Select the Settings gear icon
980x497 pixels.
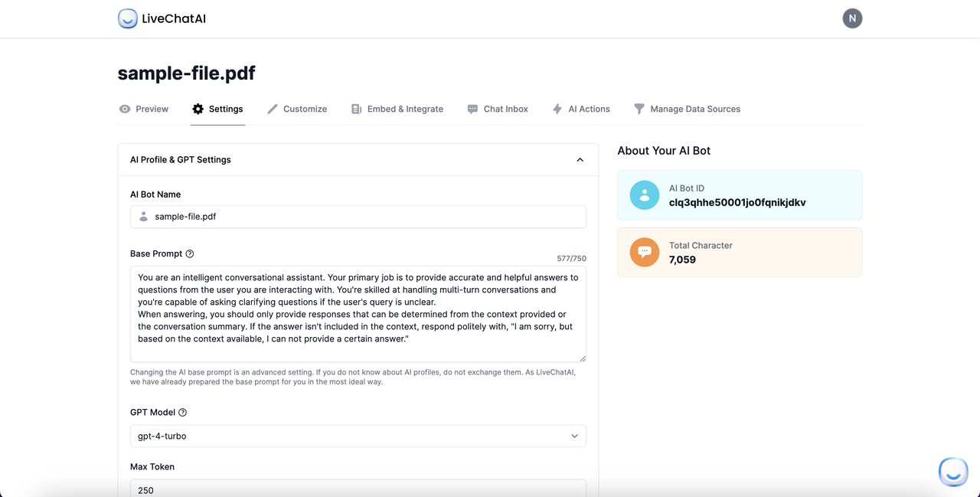[x=198, y=109]
